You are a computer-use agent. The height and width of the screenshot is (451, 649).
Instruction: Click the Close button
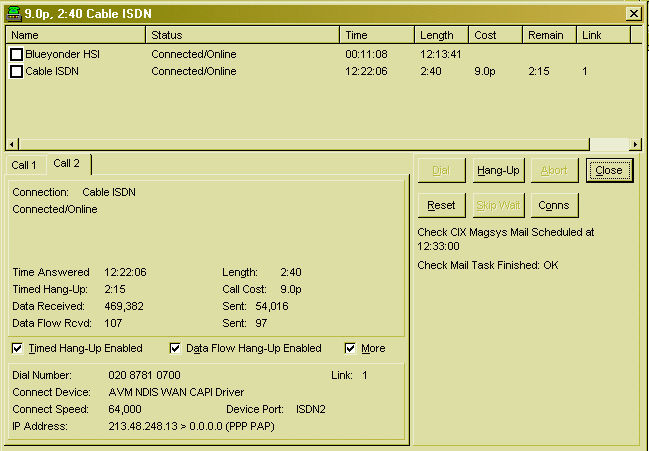(608, 171)
